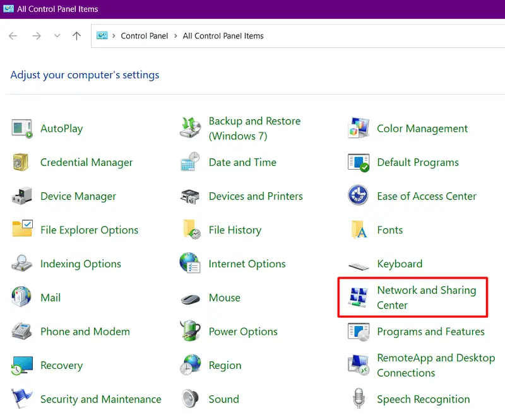The height and width of the screenshot is (420, 505).
Task: Expand the recent locations dropdown arrow
Action: pos(57,36)
